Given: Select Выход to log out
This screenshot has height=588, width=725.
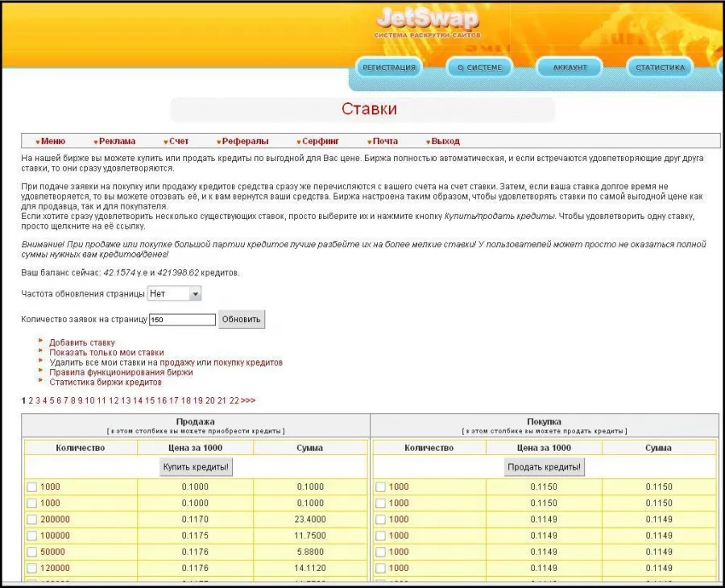Looking at the screenshot, I should [x=443, y=141].
